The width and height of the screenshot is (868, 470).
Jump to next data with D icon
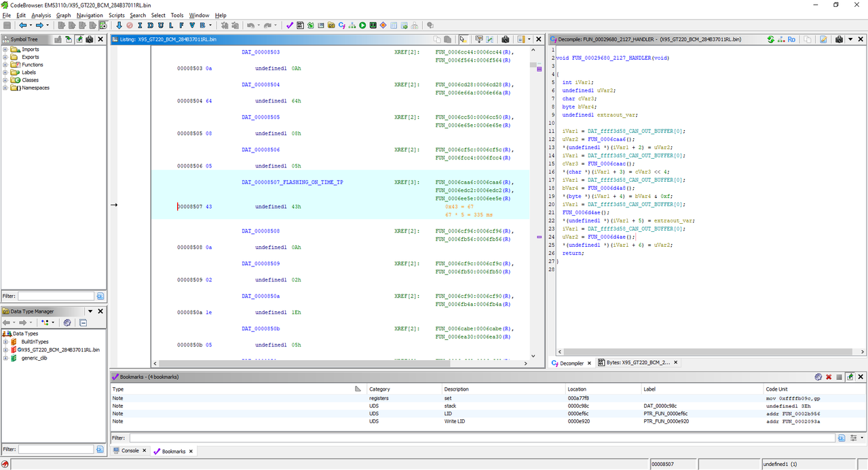(x=150, y=25)
